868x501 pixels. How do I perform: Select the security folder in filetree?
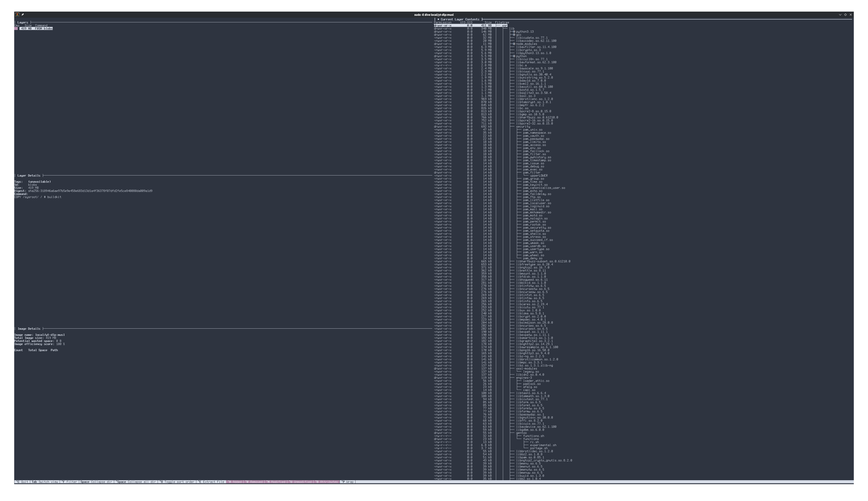[523, 127]
